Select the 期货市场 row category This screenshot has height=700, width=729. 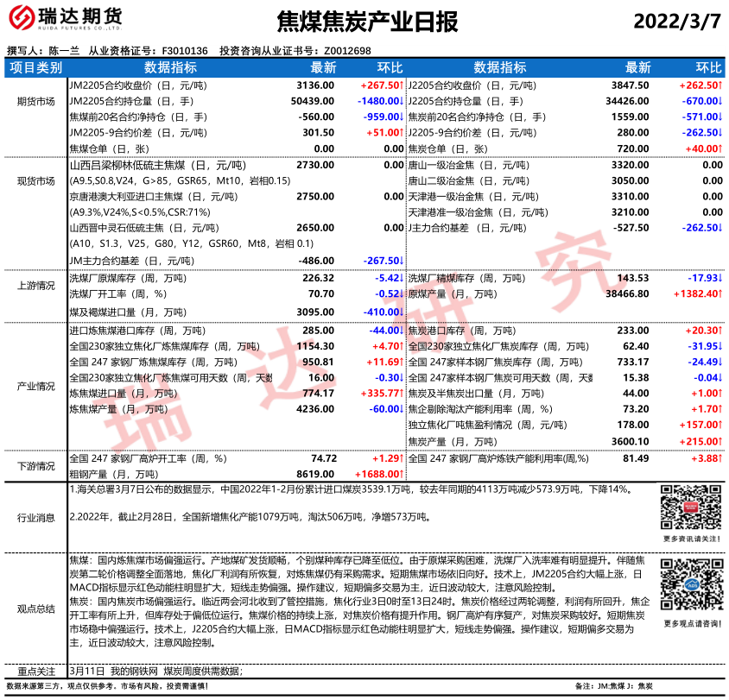(35, 102)
